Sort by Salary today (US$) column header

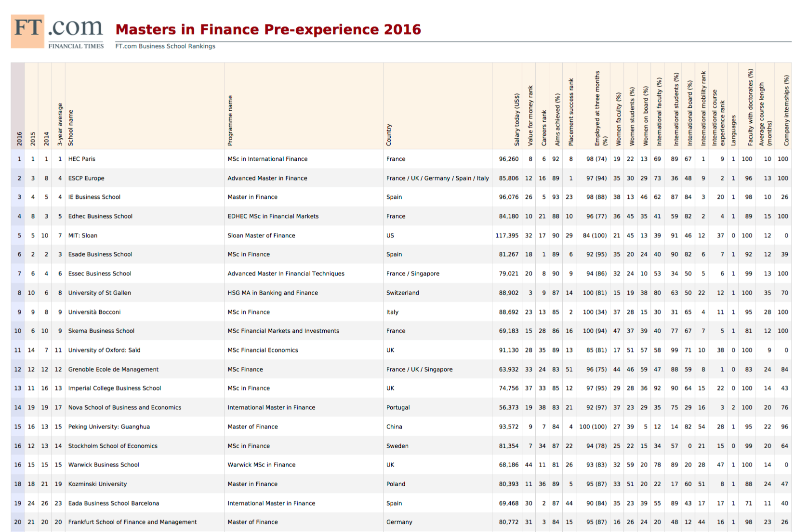[x=517, y=120]
